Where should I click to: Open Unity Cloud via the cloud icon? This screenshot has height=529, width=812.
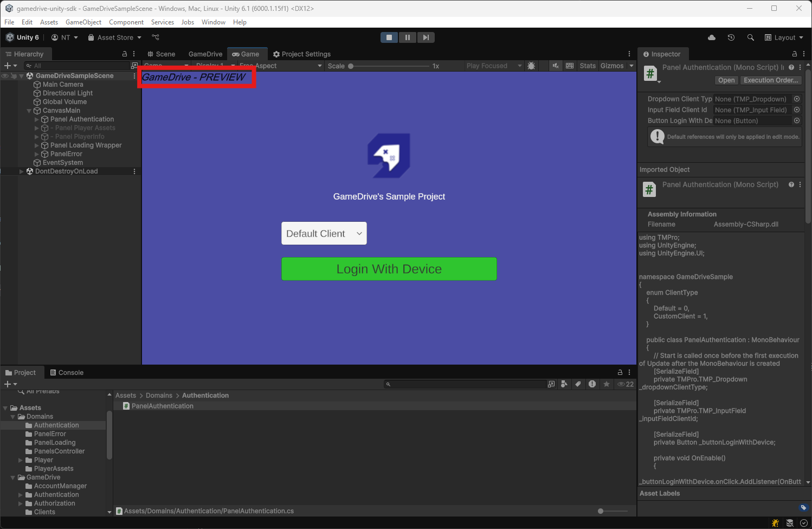click(x=712, y=37)
